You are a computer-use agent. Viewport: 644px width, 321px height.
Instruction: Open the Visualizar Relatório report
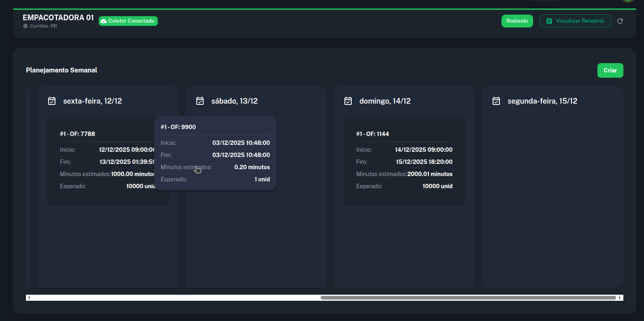(x=575, y=21)
